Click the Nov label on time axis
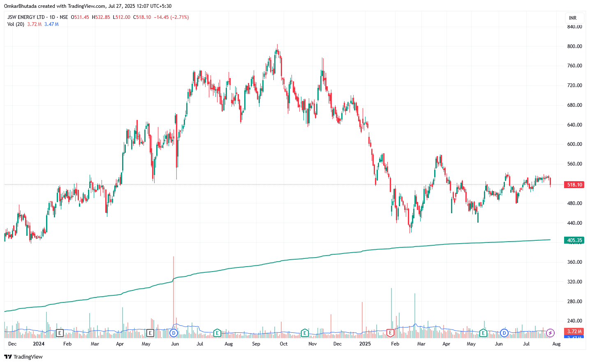The height and width of the screenshot is (364, 590). [x=312, y=344]
